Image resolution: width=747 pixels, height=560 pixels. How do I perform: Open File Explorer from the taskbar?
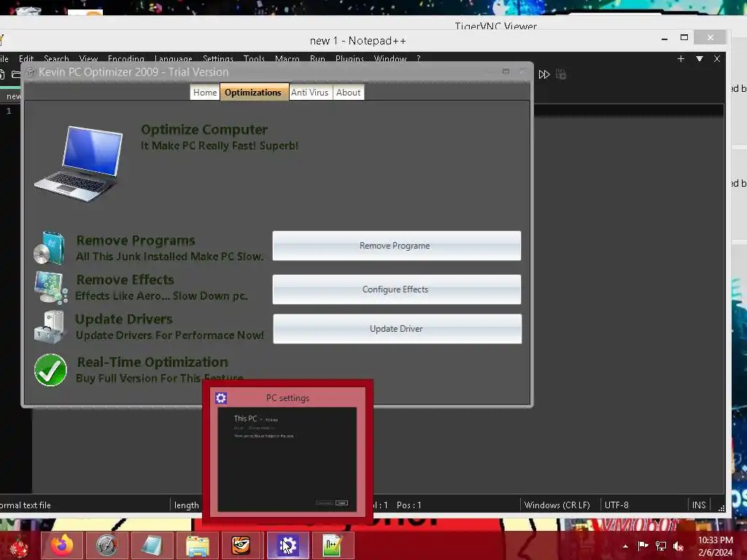pyautogui.click(x=197, y=545)
